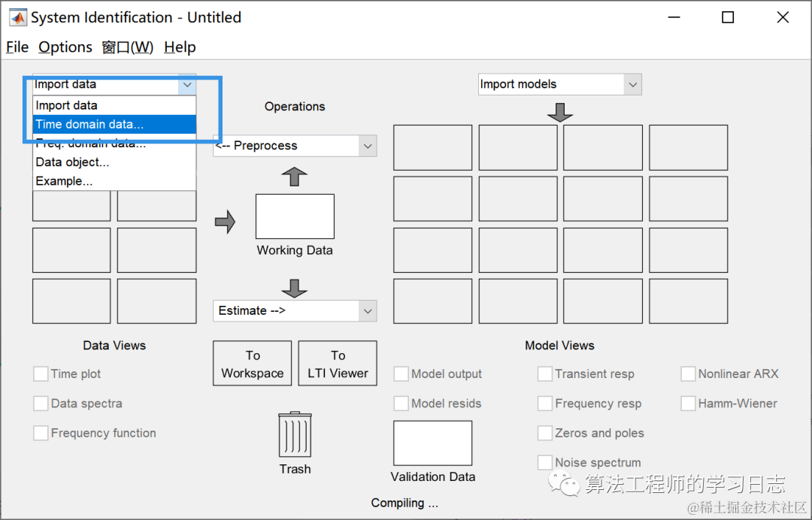This screenshot has height=520, width=812.
Task: Open the 窗口(W) menu
Action: (x=127, y=47)
